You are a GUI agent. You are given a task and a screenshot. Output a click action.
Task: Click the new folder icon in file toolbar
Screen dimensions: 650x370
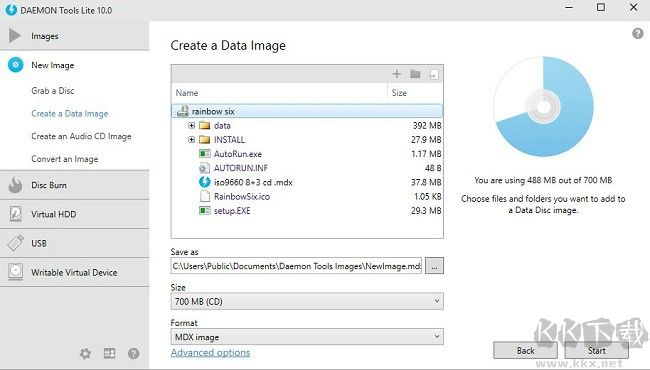415,74
